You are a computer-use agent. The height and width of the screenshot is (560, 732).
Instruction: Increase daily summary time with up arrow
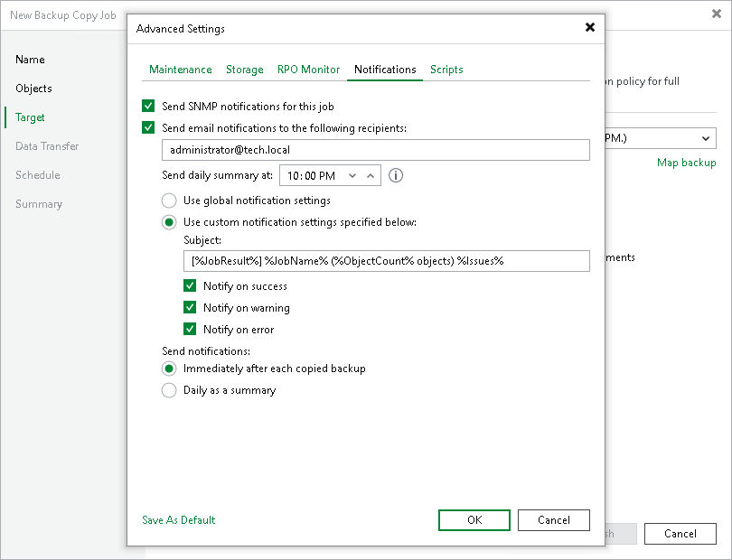pos(371,175)
